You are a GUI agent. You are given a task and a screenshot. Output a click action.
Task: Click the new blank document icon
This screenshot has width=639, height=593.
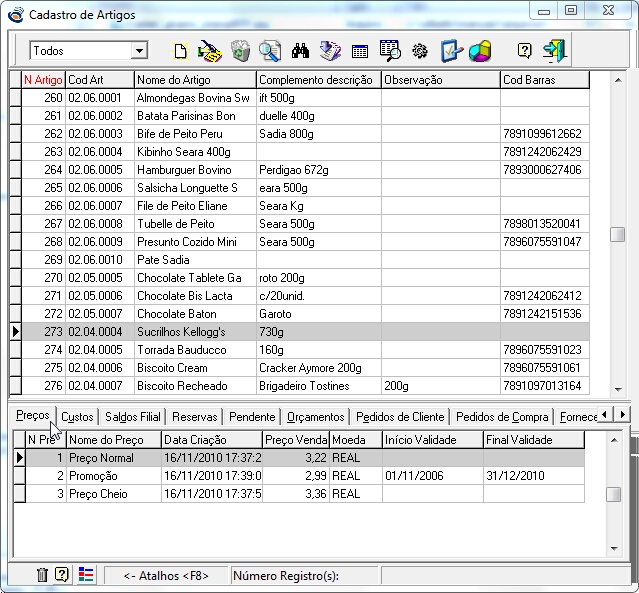tap(180, 51)
